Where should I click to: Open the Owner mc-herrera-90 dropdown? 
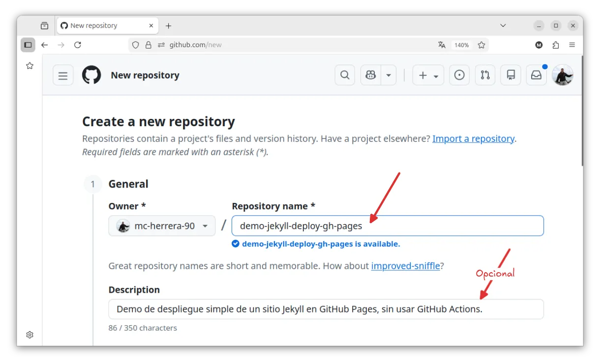162,226
